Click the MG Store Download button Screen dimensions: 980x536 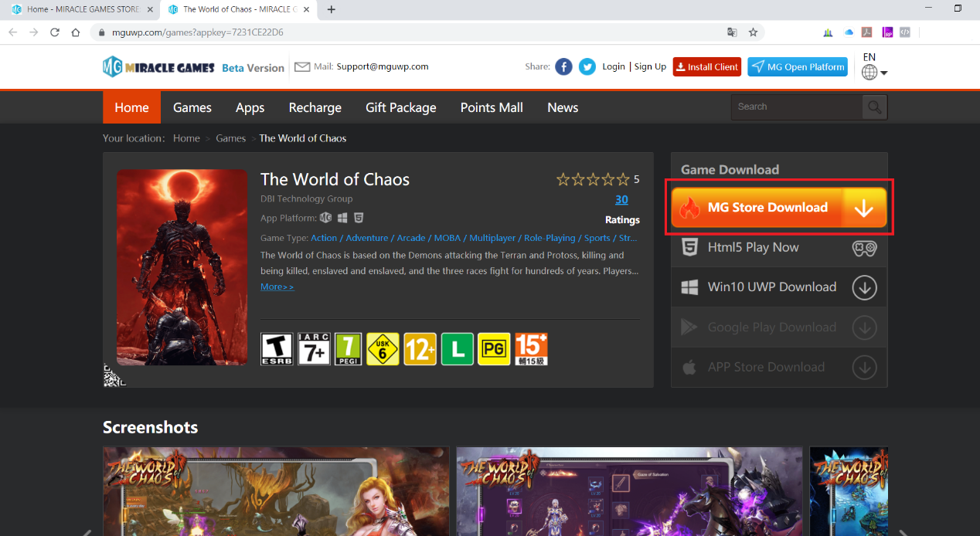coord(778,208)
